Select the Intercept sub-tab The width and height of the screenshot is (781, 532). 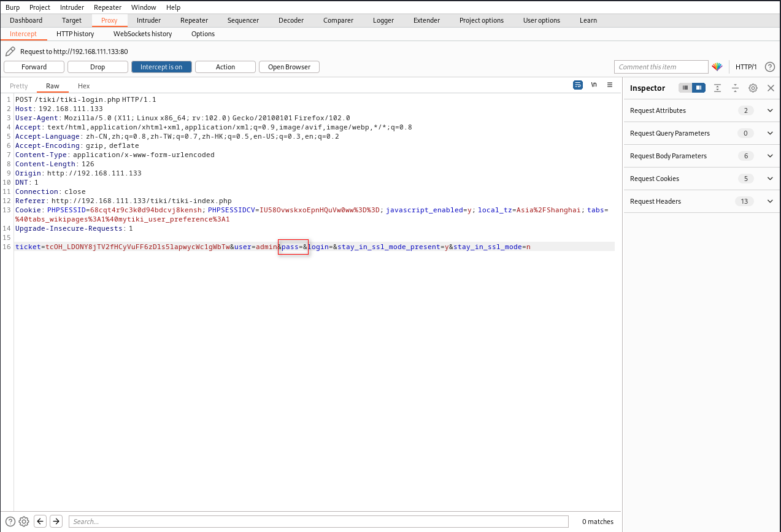click(23, 34)
